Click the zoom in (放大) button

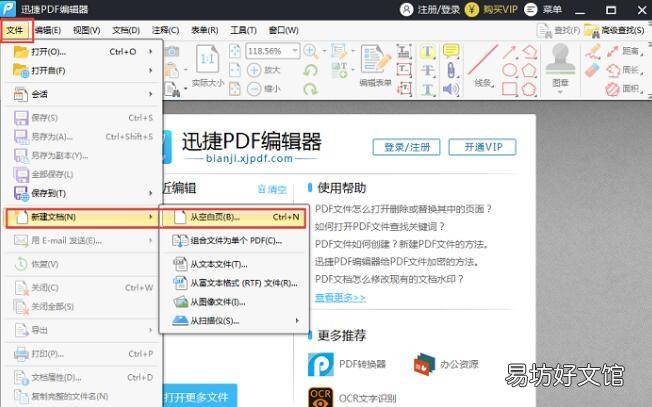264,70
